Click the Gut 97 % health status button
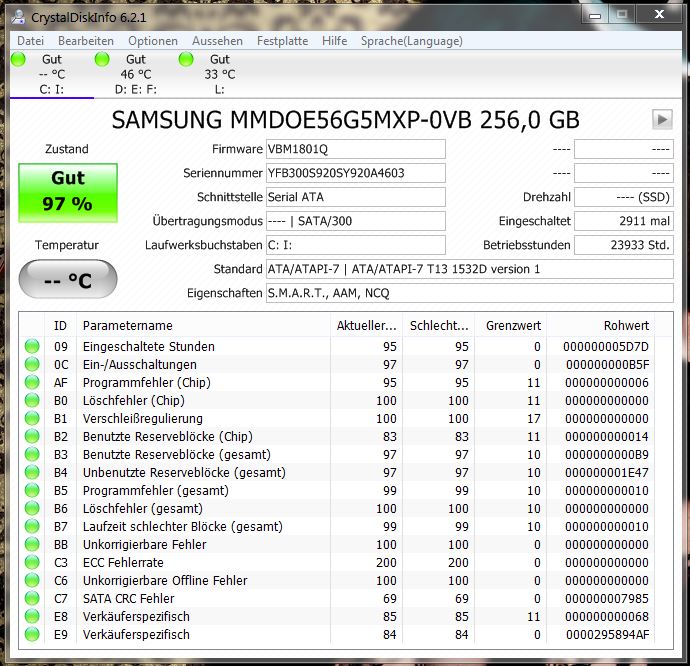This screenshot has height=666, width=690. coord(68,193)
